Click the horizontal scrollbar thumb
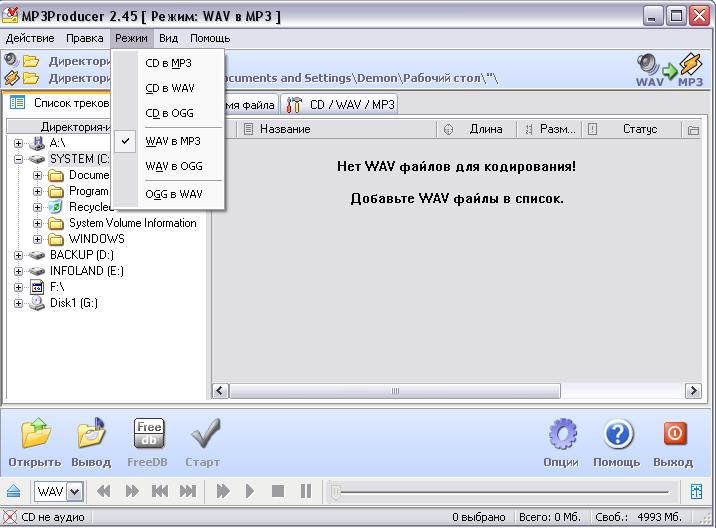This screenshot has height=528, width=716. click(x=395, y=391)
